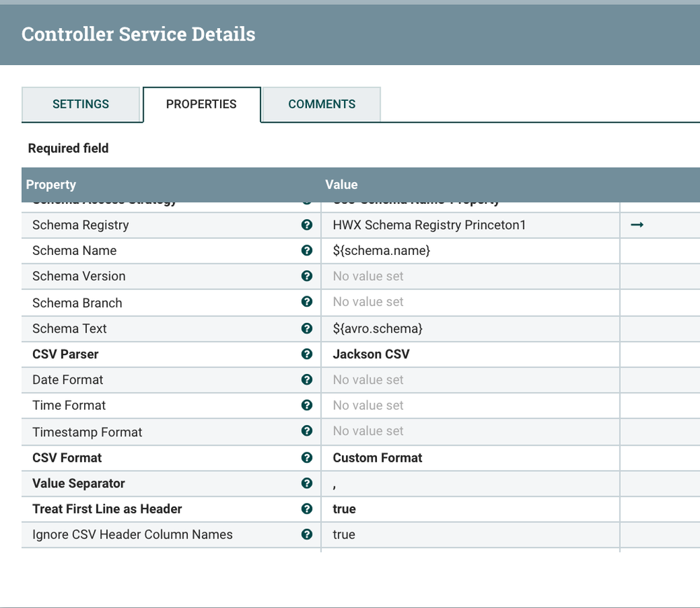Screen dimensions: 700x608
Task: Click the Value column header
Action: click(x=341, y=185)
